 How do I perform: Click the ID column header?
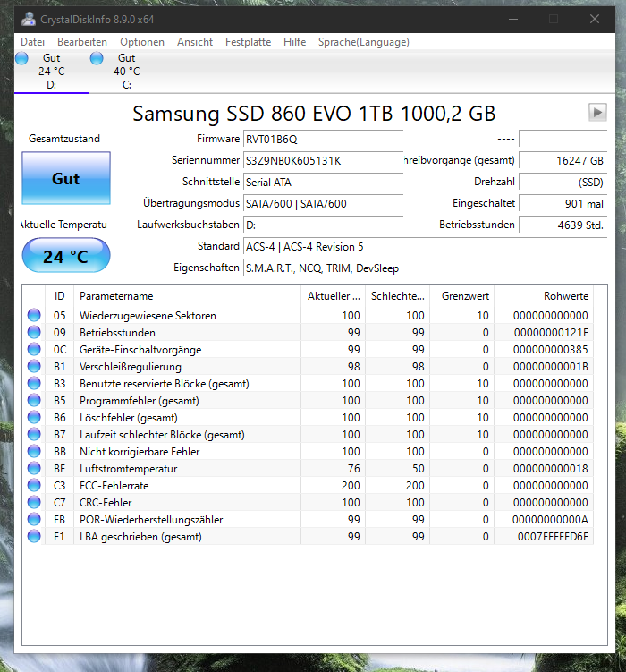click(60, 295)
